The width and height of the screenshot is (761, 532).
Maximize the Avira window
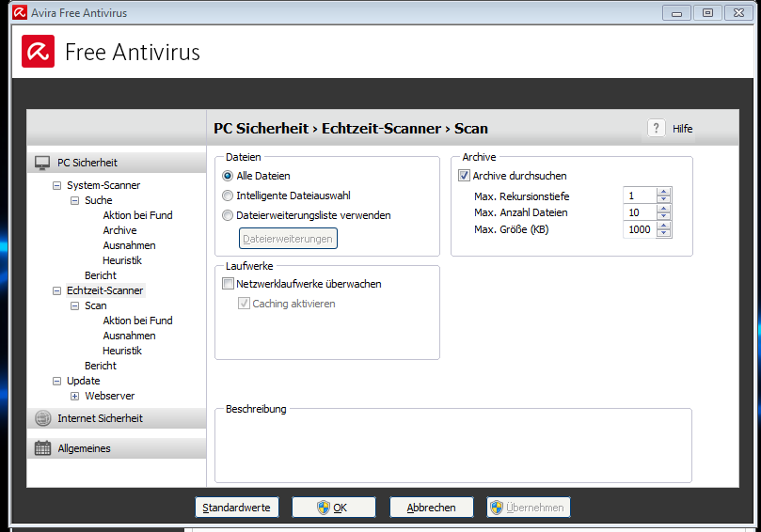coord(707,13)
